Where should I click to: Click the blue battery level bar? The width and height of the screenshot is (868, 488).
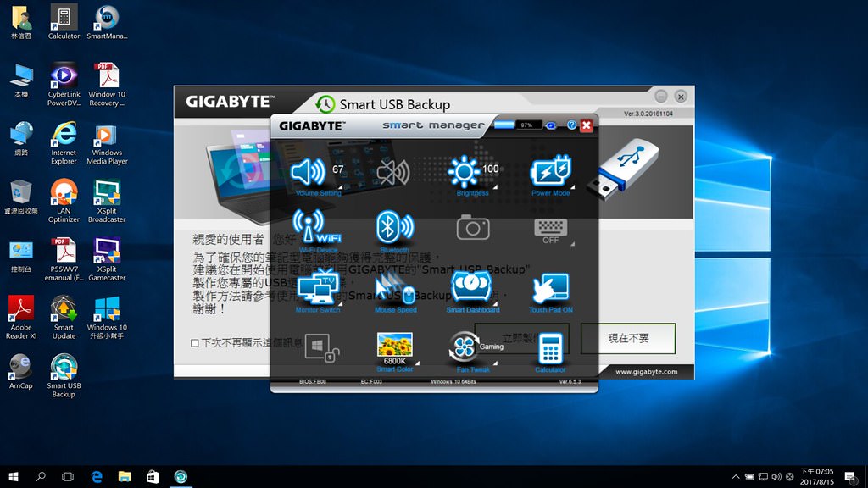coord(504,125)
